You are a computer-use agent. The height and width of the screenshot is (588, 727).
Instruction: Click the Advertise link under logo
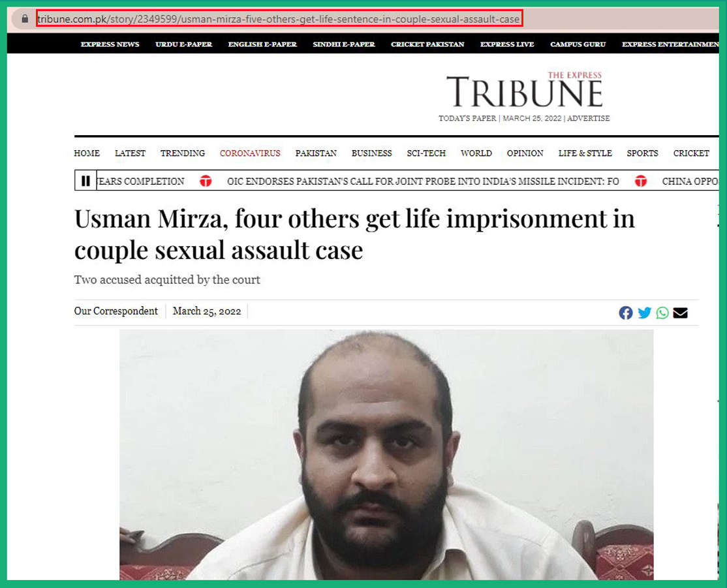click(589, 118)
